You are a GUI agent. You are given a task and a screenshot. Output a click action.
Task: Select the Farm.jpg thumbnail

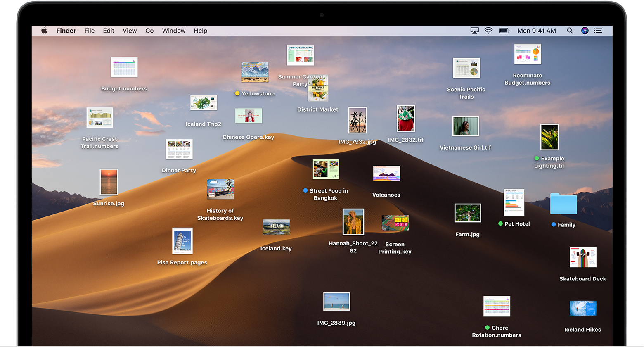[x=467, y=213]
